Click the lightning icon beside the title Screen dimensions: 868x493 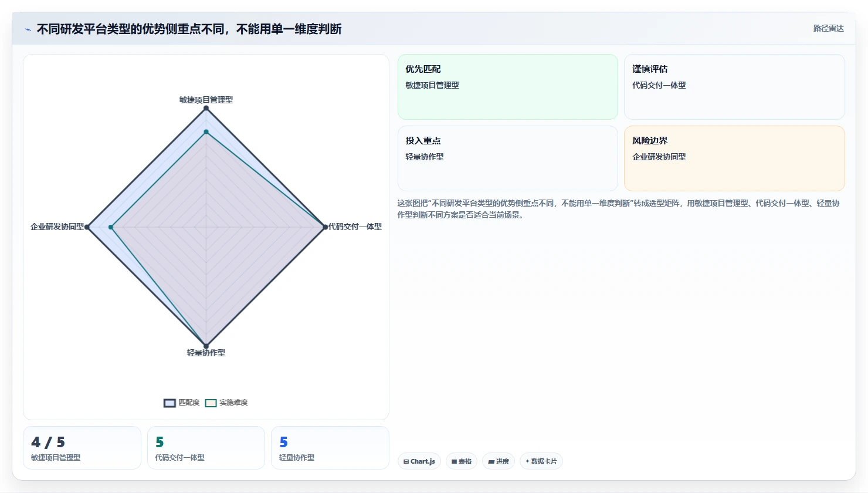tap(28, 29)
